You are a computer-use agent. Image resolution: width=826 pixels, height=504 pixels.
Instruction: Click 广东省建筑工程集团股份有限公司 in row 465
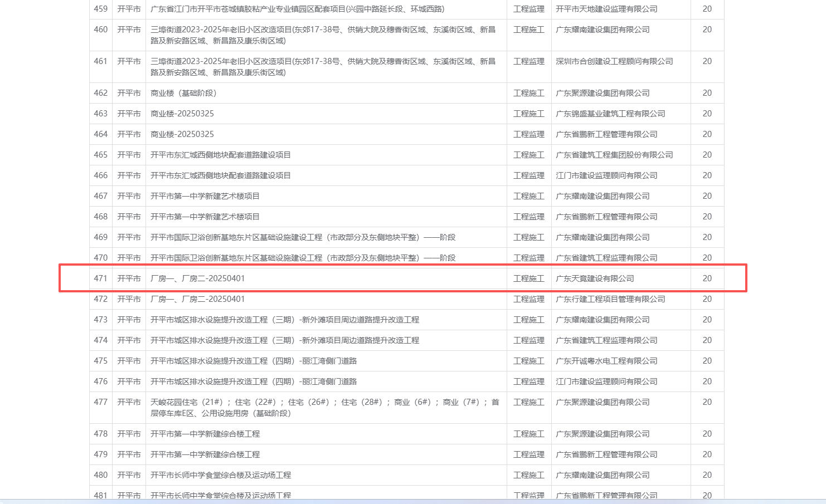tap(614, 155)
